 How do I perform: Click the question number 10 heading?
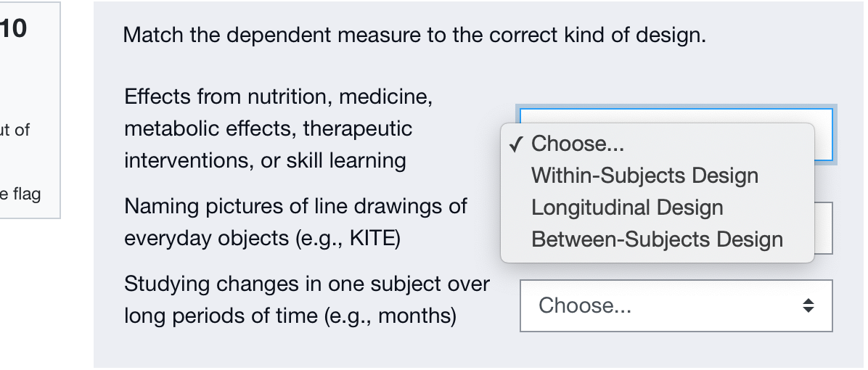13,29
